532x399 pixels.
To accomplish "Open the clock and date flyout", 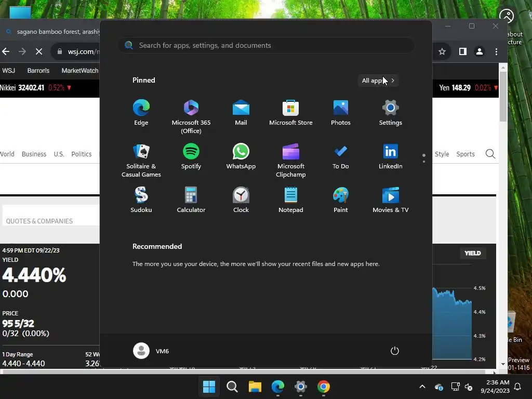I will click(x=495, y=387).
